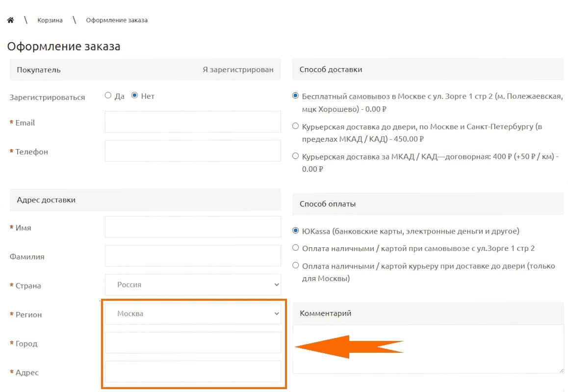The image size is (568, 392).
Task: Open the Страна dropdown showing Россия
Action: 193,285
